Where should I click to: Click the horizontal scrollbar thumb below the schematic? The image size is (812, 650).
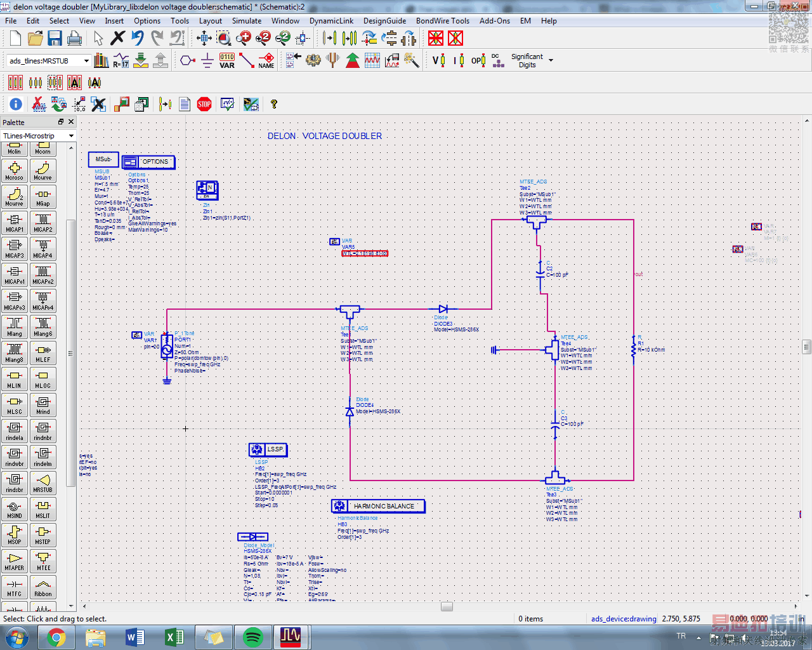447,607
